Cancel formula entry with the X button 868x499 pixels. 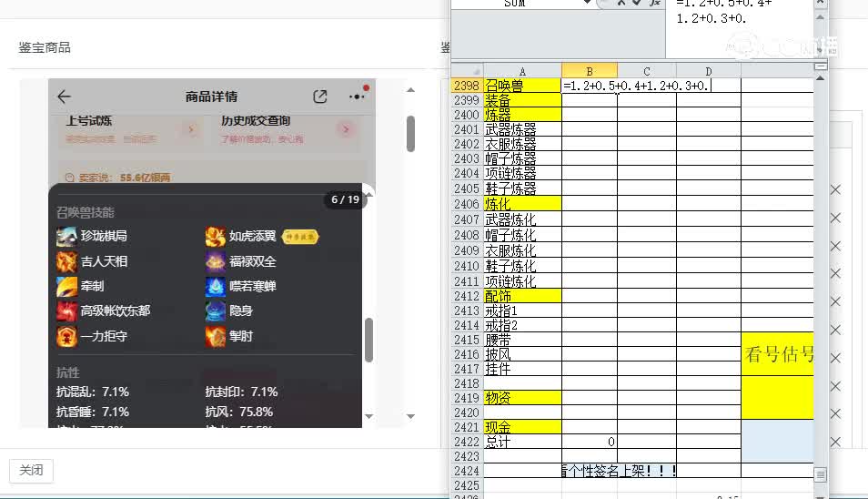(621, 3)
